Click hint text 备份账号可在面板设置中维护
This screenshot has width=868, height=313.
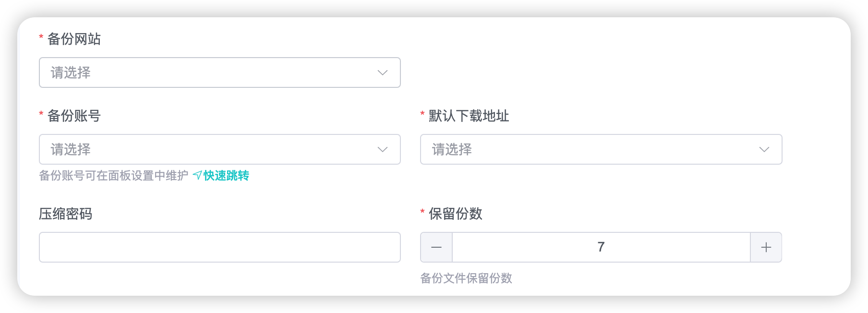113,176
